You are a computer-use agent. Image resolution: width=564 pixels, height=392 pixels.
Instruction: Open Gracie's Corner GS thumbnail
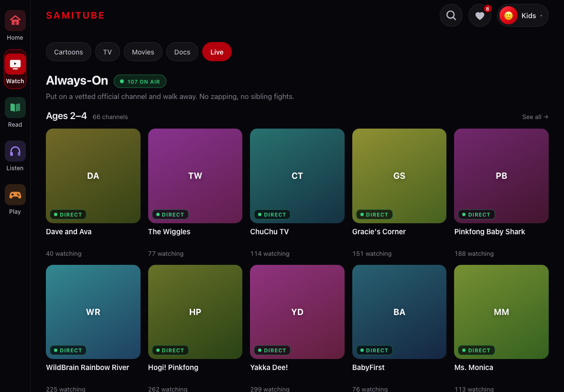[399, 176]
